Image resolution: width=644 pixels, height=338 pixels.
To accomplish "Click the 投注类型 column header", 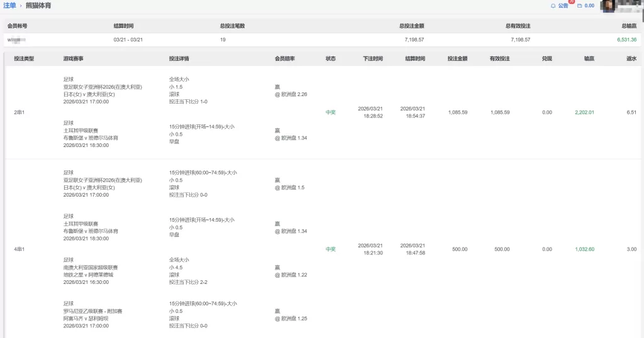I will tap(24, 58).
